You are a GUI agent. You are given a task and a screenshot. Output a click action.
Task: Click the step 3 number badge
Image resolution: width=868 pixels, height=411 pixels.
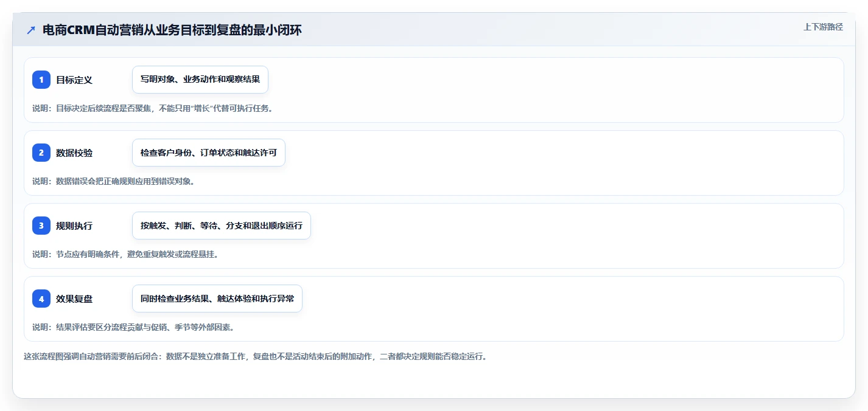41,226
